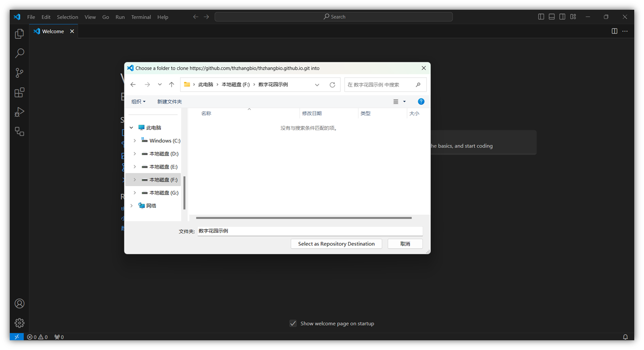Open the Search view in activity bar

[20, 53]
